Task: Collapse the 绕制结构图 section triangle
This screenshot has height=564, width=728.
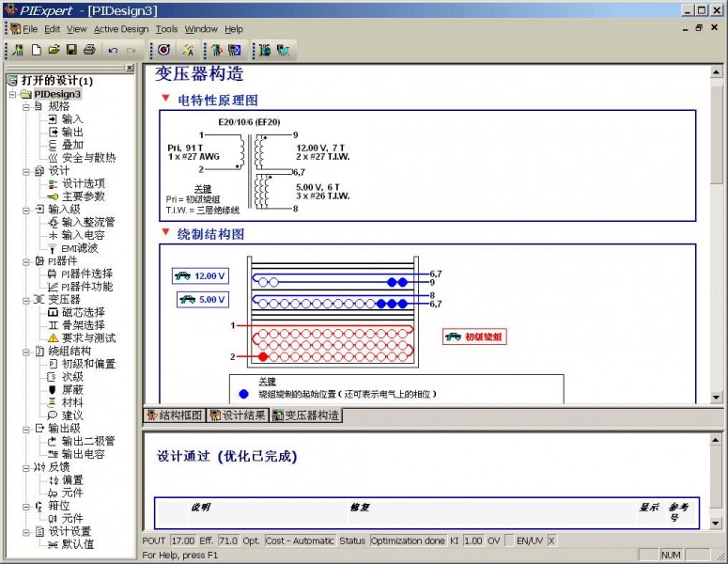Action: (x=165, y=232)
